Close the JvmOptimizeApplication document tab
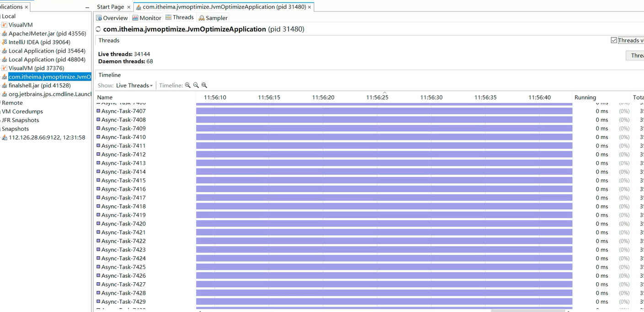Image resolution: width=644 pixels, height=312 pixels. point(309,7)
